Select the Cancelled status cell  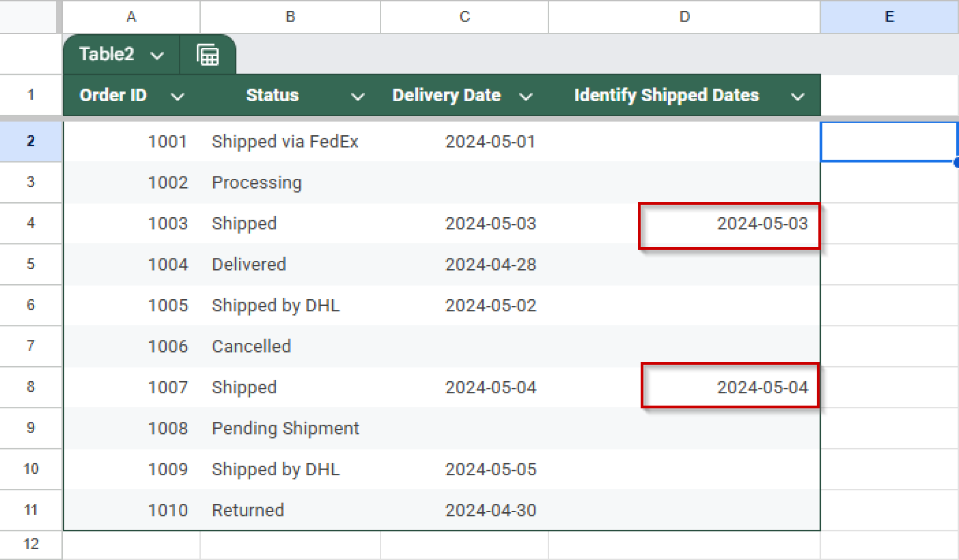pos(251,346)
